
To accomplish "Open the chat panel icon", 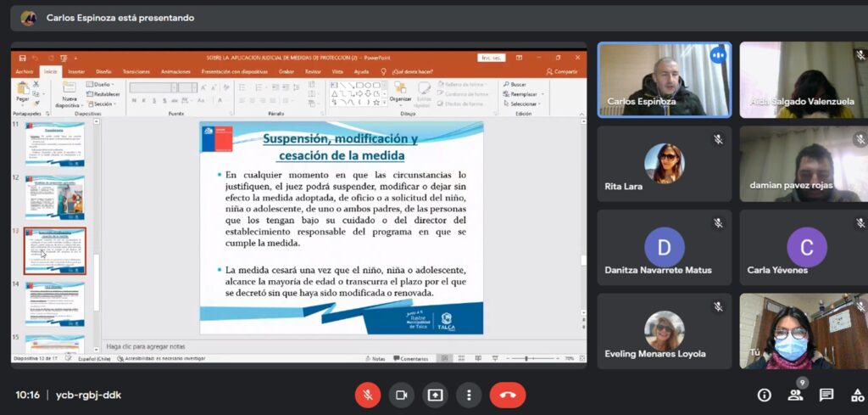I will tap(826, 395).
